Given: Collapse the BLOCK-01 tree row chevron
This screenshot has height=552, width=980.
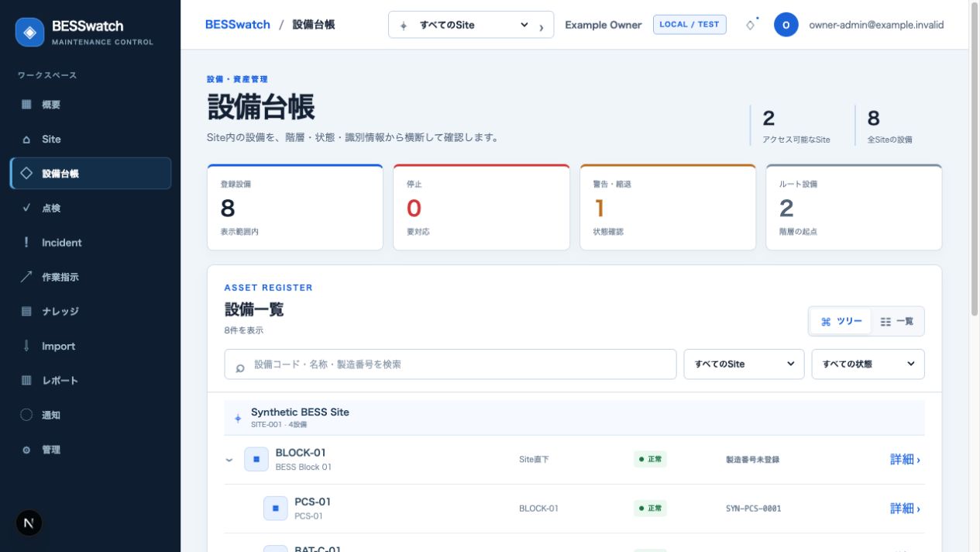Looking at the screenshot, I should pyautogui.click(x=229, y=460).
